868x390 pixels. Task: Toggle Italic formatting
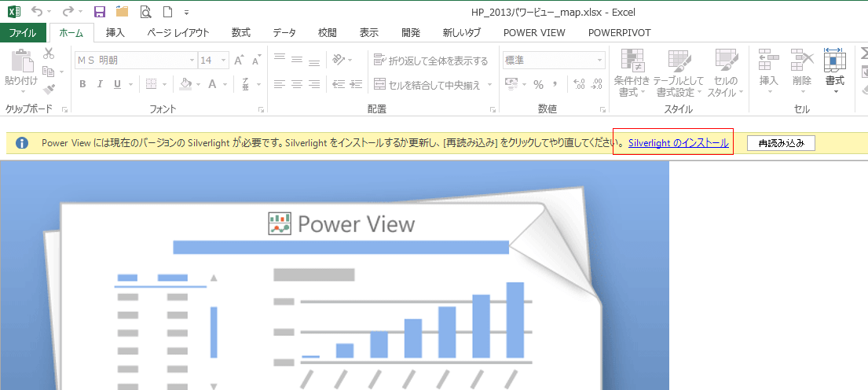coord(100,84)
